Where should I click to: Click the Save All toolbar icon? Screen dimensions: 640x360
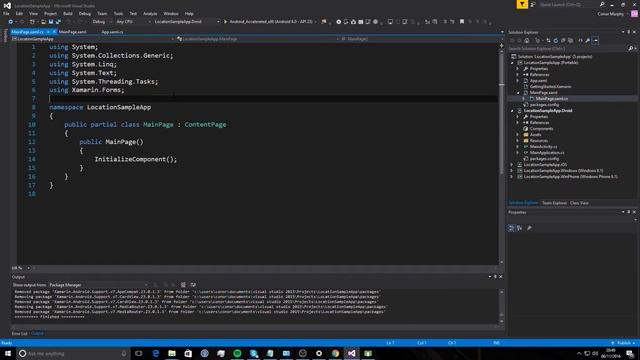click(x=58, y=22)
